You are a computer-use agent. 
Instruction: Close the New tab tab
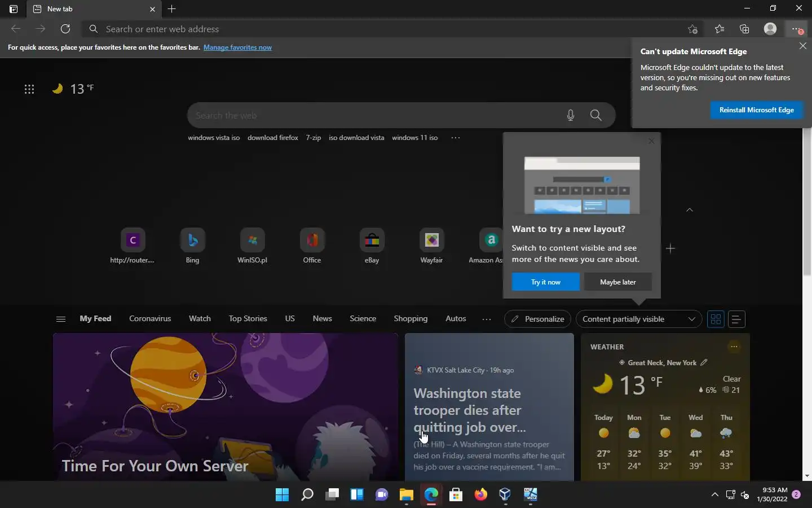[152, 9]
